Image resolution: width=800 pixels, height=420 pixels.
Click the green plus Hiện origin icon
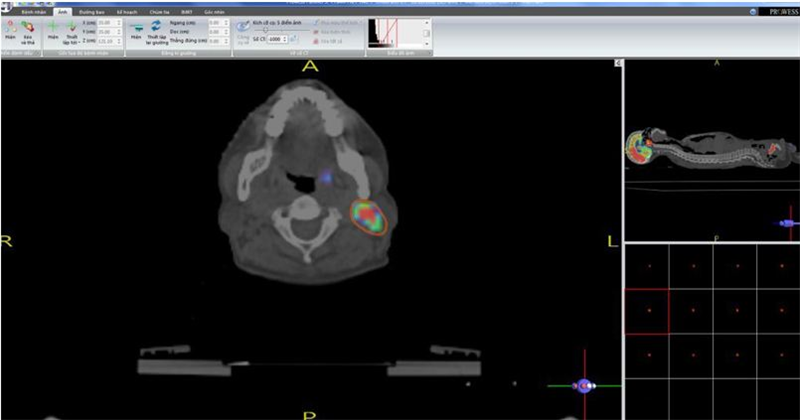click(x=53, y=28)
